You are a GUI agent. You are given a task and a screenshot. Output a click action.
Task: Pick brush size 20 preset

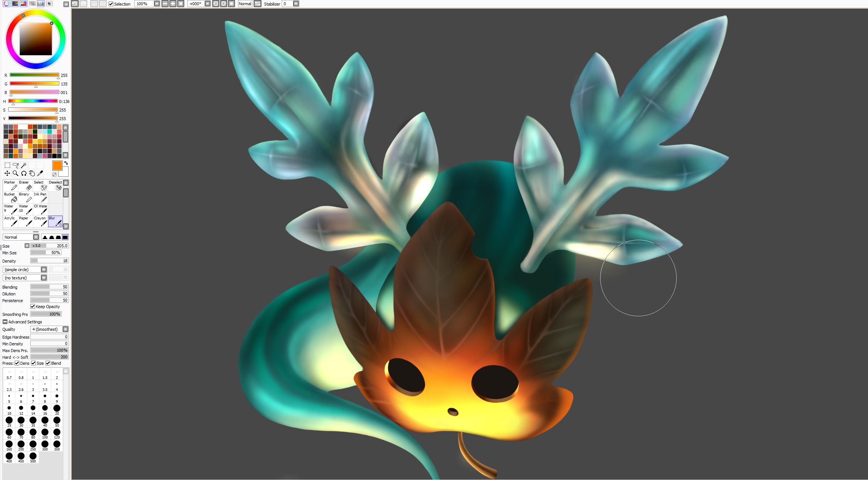tap(57, 410)
